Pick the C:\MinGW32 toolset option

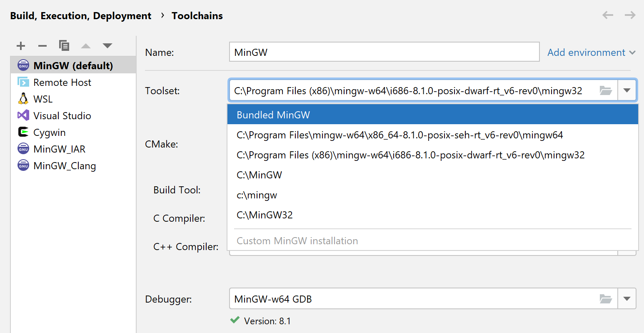265,215
